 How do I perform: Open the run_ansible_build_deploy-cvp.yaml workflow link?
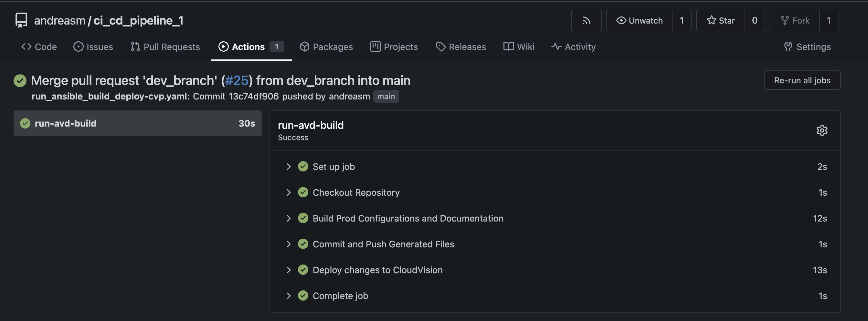pos(110,96)
